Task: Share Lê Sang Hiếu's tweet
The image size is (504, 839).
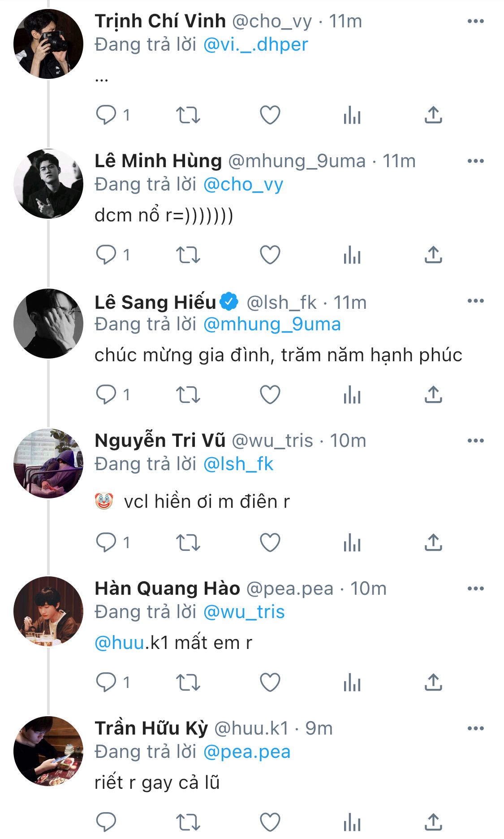Action: tap(433, 395)
